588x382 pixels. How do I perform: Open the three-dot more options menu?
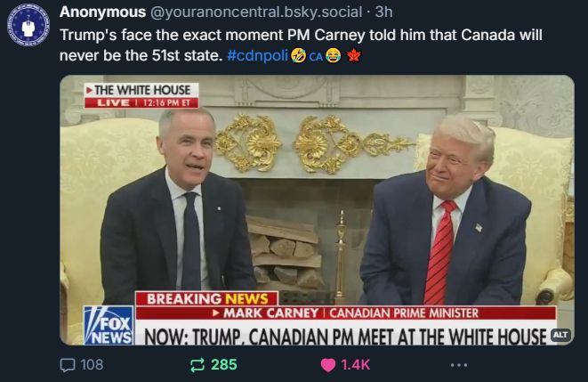tap(459, 365)
